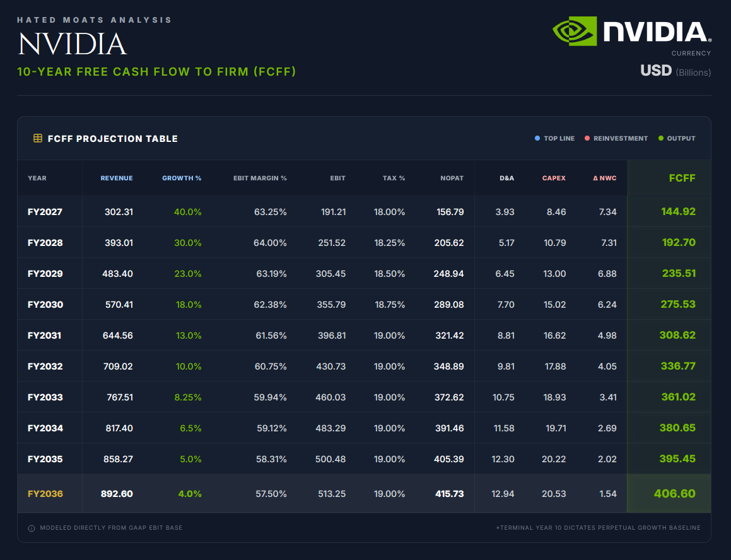Viewport: 731px width, 560px height.
Task: Click the EBIT column header
Action: pyautogui.click(x=337, y=178)
